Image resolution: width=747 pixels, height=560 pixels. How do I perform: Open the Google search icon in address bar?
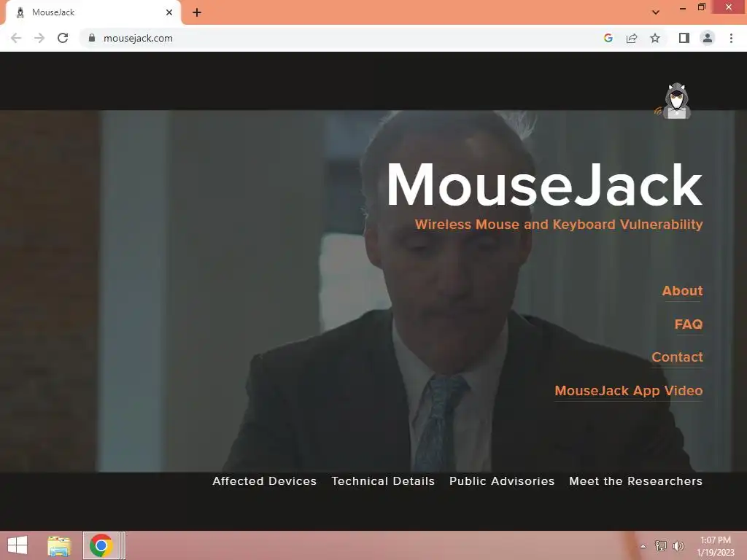(x=608, y=38)
